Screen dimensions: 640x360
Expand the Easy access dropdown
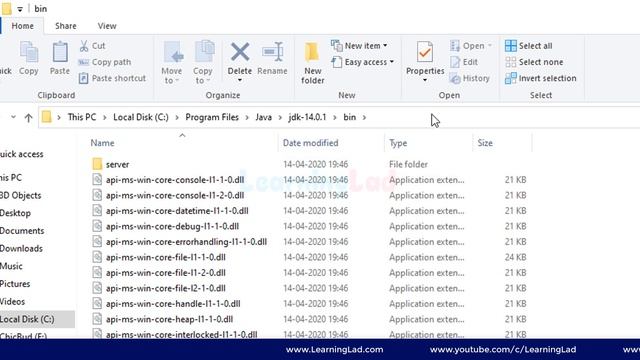tap(391, 62)
